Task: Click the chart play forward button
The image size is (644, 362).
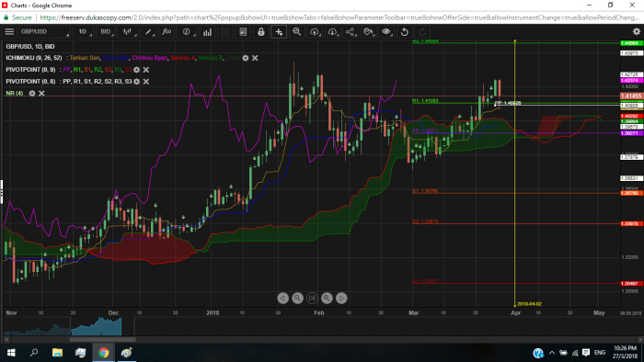Action: 341,298
